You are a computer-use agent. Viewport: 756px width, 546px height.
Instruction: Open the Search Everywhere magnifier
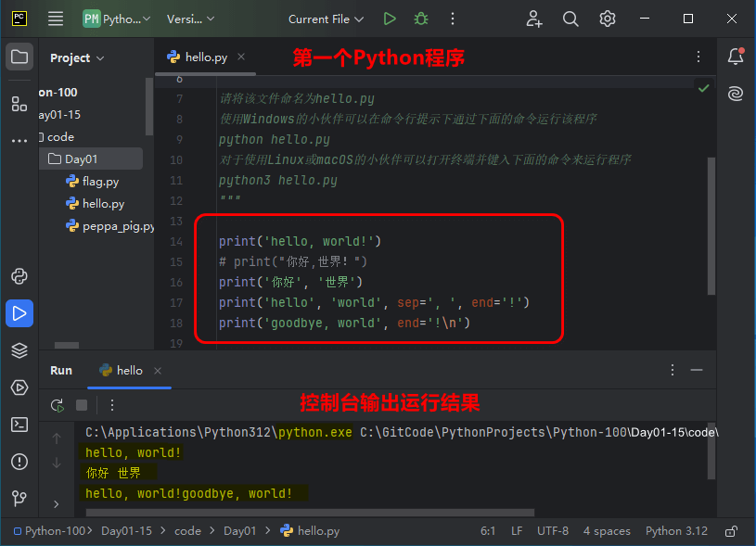point(570,19)
